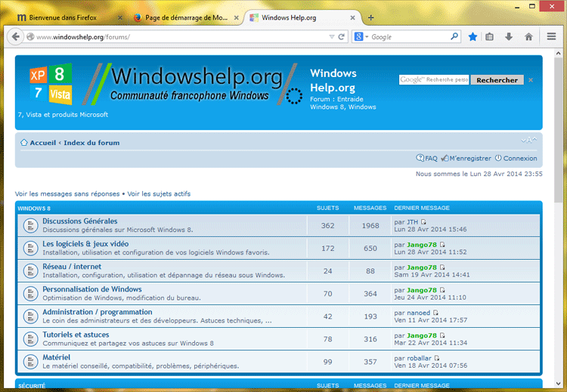
Task: Open the Connexion login link
Action: (519, 159)
